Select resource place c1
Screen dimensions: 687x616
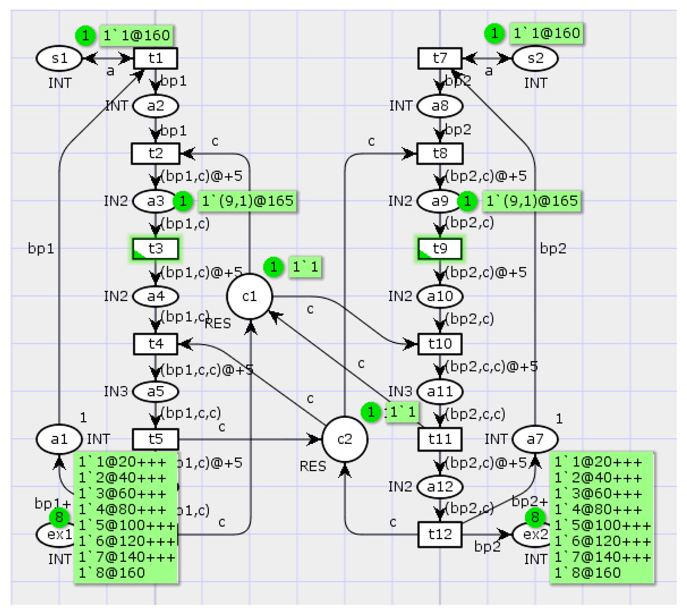click(x=249, y=296)
